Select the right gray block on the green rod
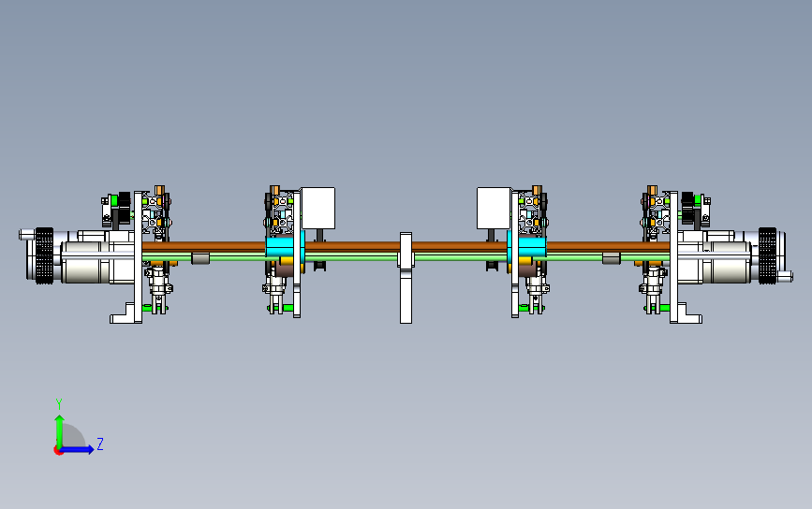812x509 pixels. [x=611, y=258]
